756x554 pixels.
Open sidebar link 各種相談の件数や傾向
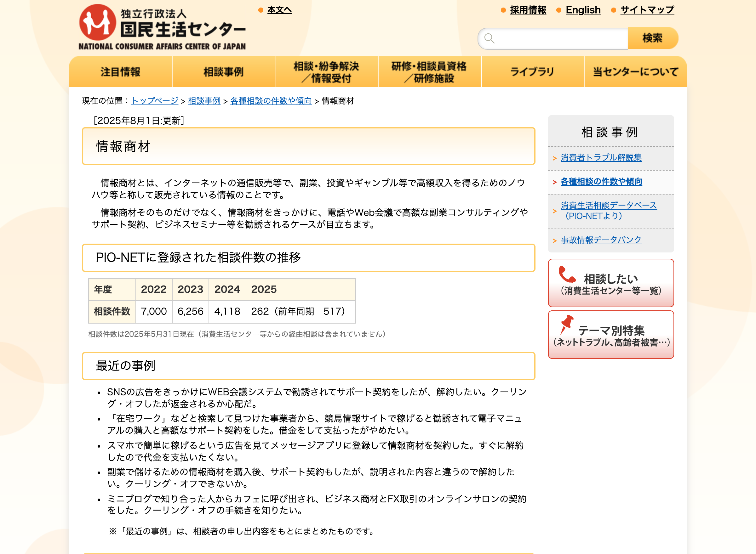[601, 181]
